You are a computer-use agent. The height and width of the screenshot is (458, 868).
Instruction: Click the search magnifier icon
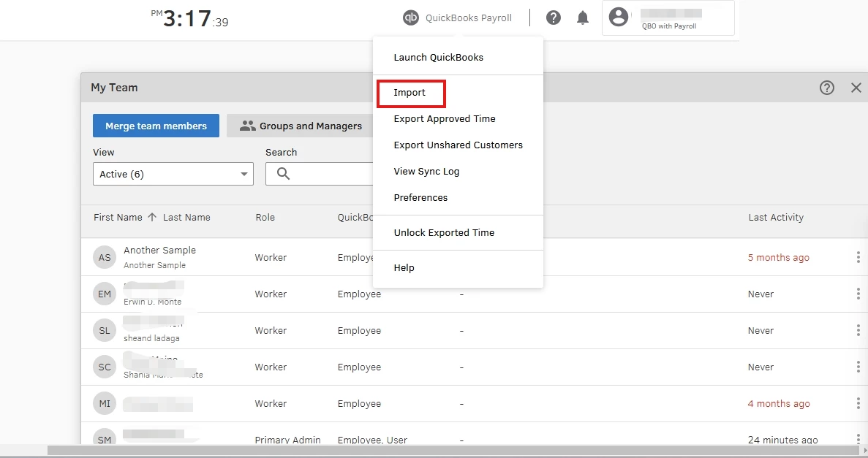(283, 174)
